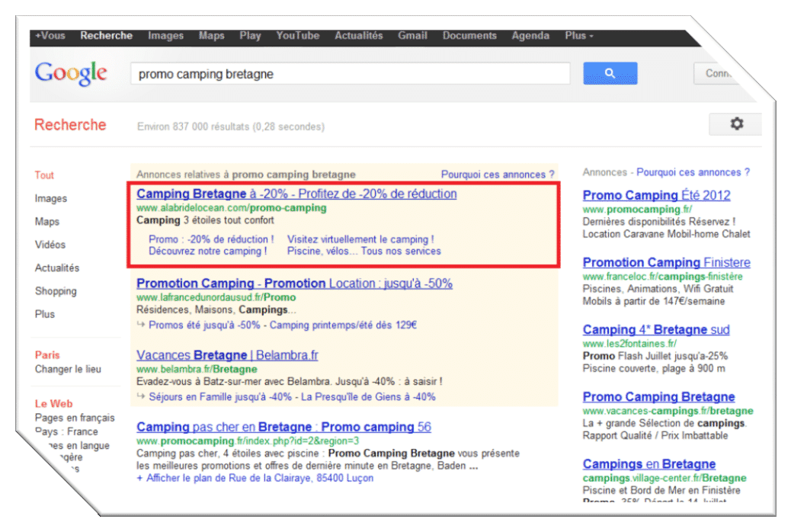791x532 pixels.
Task: Open Promo Camping Été 2012 ad
Action: (656, 195)
